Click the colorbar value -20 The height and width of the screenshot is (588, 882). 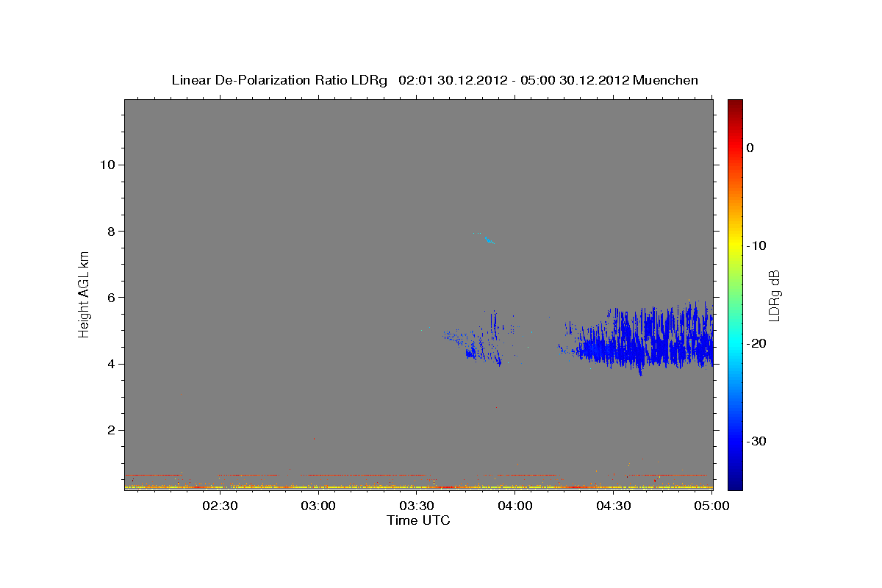(x=756, y=343)
